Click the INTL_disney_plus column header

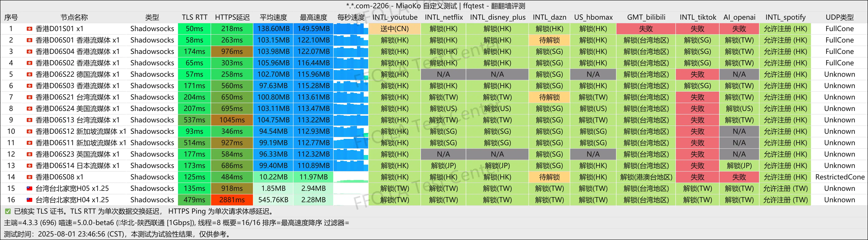coord(497,17)
